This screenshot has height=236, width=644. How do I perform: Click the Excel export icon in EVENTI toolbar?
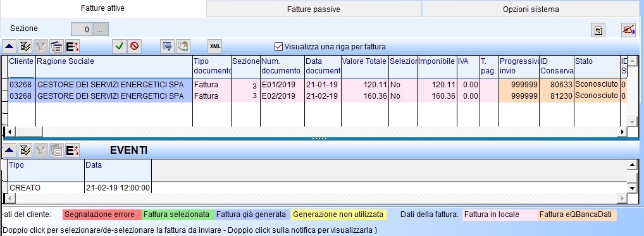72,151
